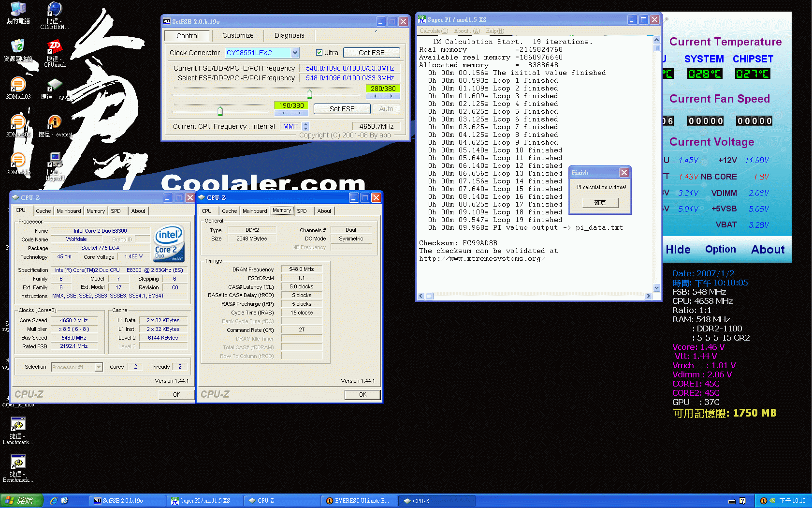
Task: Open the 3DMark05 desktop shortcut
Action: pyautogui.click(x=18, y=126)
